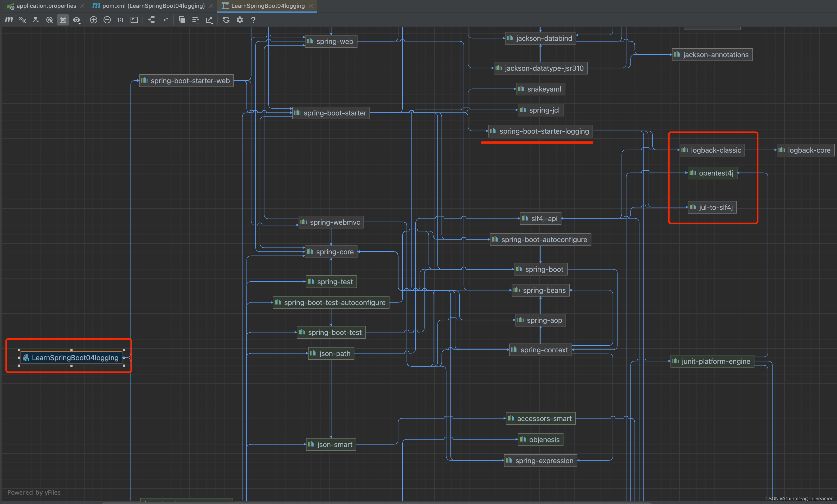Click the Maven 'm' icon in diagram toolbar
This screenshot has width=837, height=504.
pos(9,20)
